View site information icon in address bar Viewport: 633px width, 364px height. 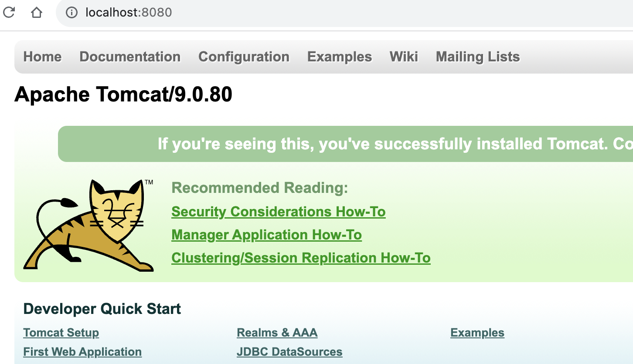coord(71,12)
